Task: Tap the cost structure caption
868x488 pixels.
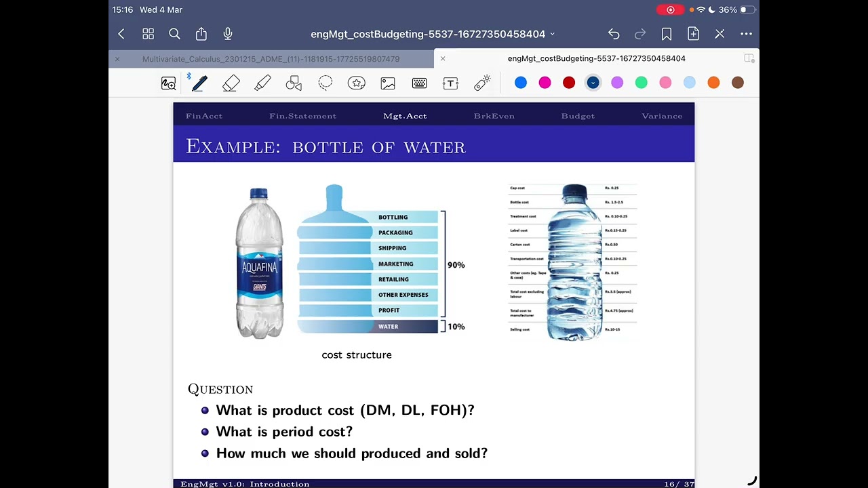Action: click(x=357, y=354)
